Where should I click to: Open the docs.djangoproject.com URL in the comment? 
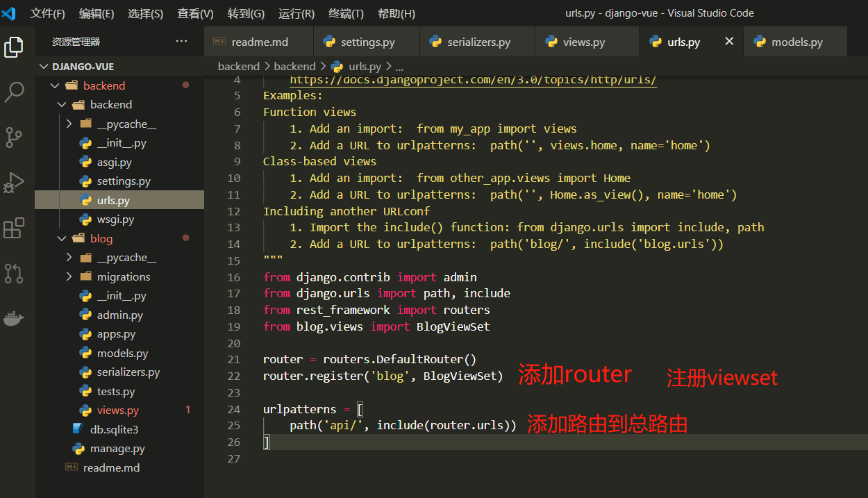(473, 79)
